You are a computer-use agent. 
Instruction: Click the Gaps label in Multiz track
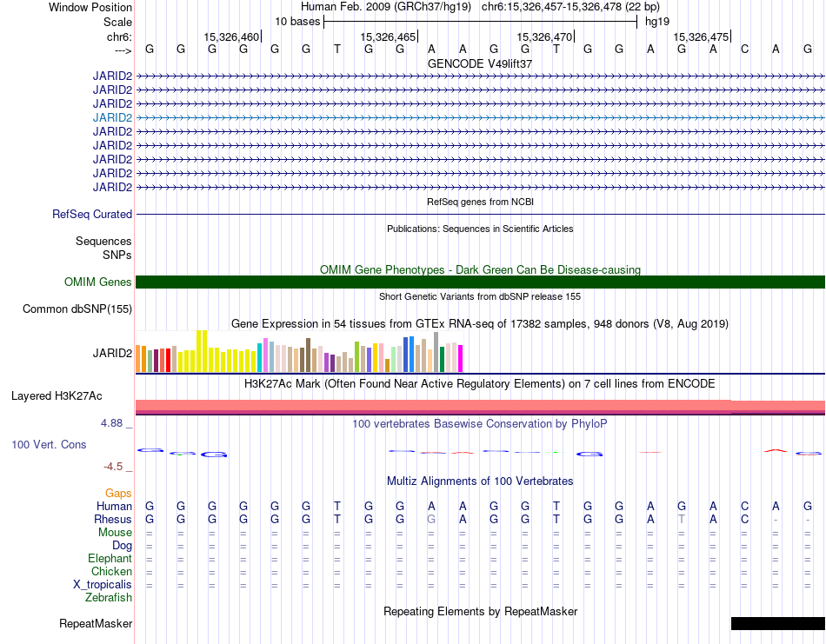(x=118, y=494)
